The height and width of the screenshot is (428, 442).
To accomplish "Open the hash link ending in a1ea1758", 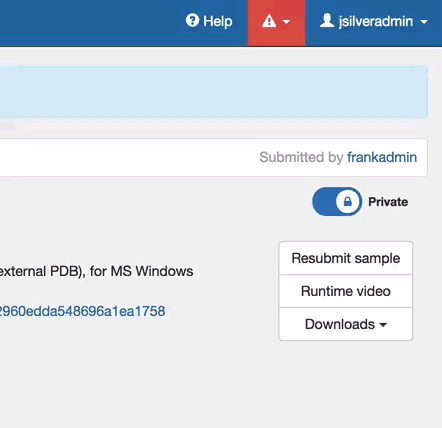I will click(82, 311).
